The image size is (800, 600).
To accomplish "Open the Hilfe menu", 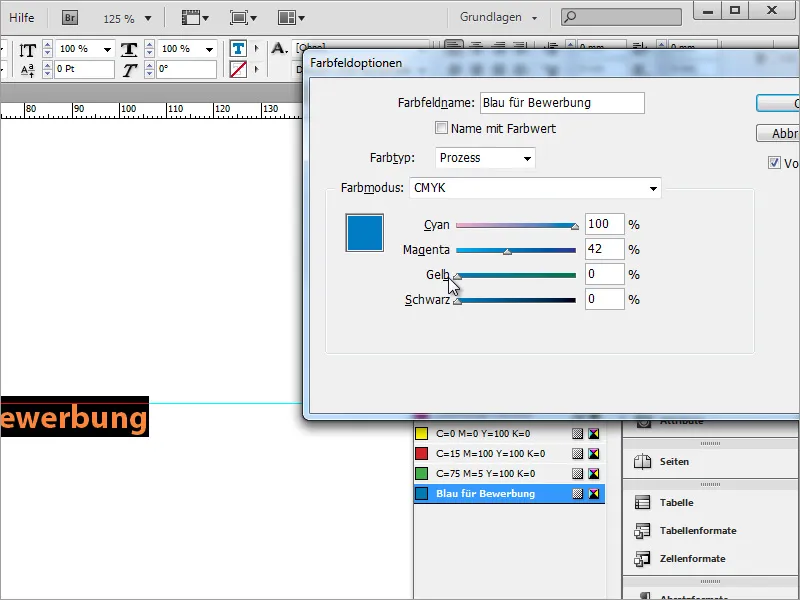I will tap(21, 18).
